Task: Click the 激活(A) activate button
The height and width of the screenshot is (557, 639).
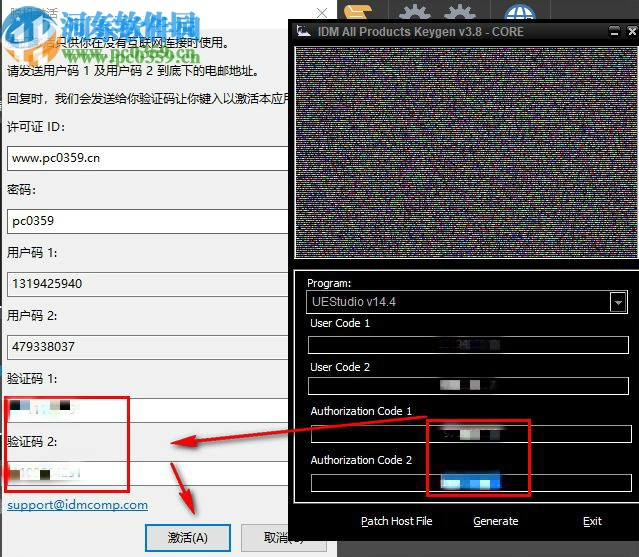Action: 188,537
